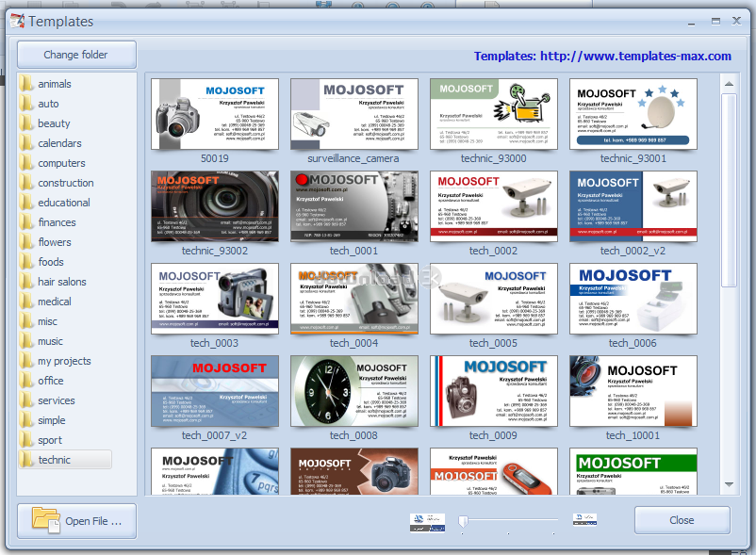
Task: Select the brown DSLR camera template
Action: (x=353, y=472)
